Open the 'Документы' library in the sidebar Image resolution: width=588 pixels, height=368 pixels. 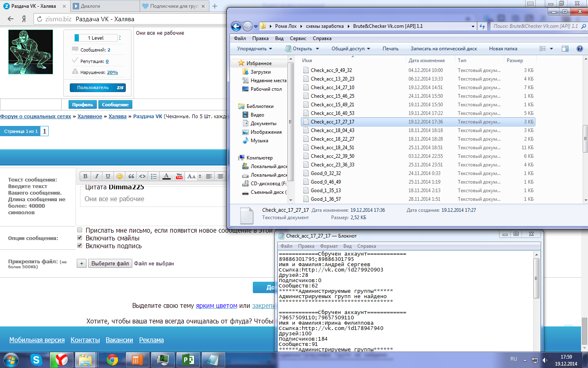pos(263,123)
